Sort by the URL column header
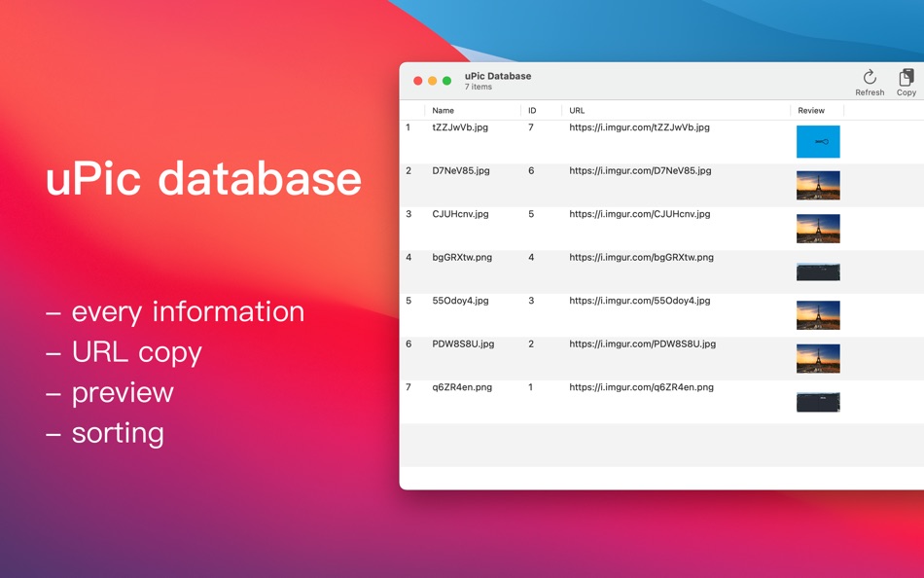 (577, 110)
